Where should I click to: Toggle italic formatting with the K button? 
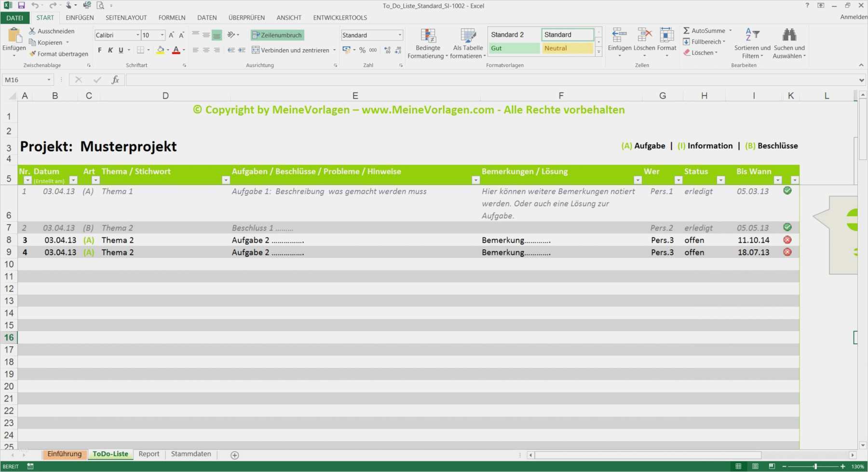click(x=110, y=50)
